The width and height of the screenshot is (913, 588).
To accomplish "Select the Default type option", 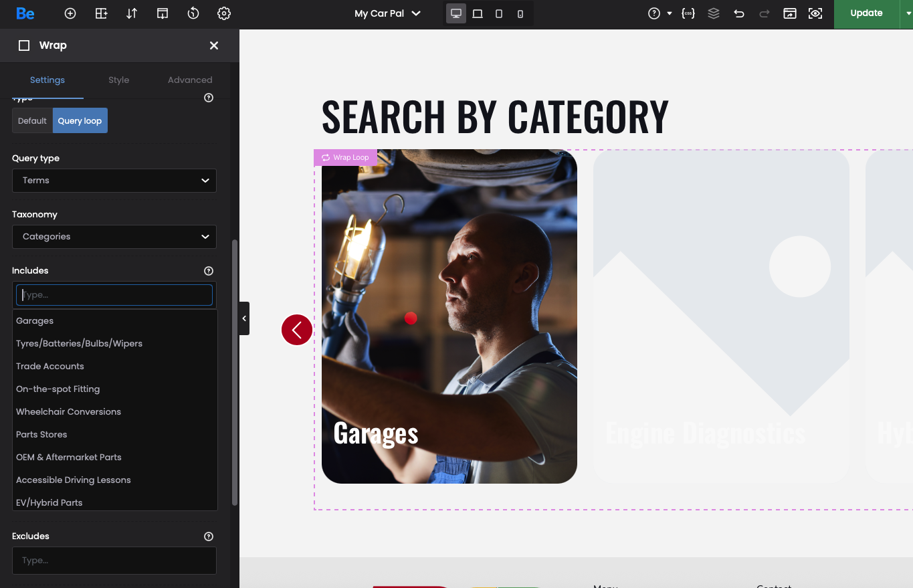I will coord(32,121).
